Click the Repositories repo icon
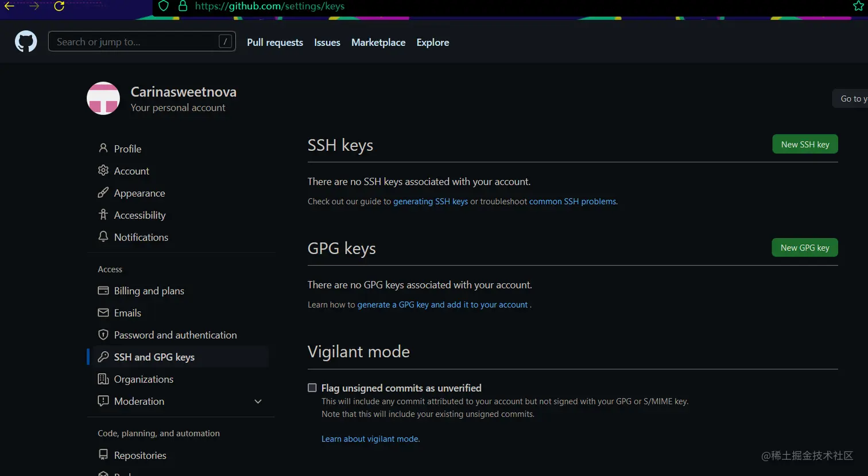 tap(103, 455)
